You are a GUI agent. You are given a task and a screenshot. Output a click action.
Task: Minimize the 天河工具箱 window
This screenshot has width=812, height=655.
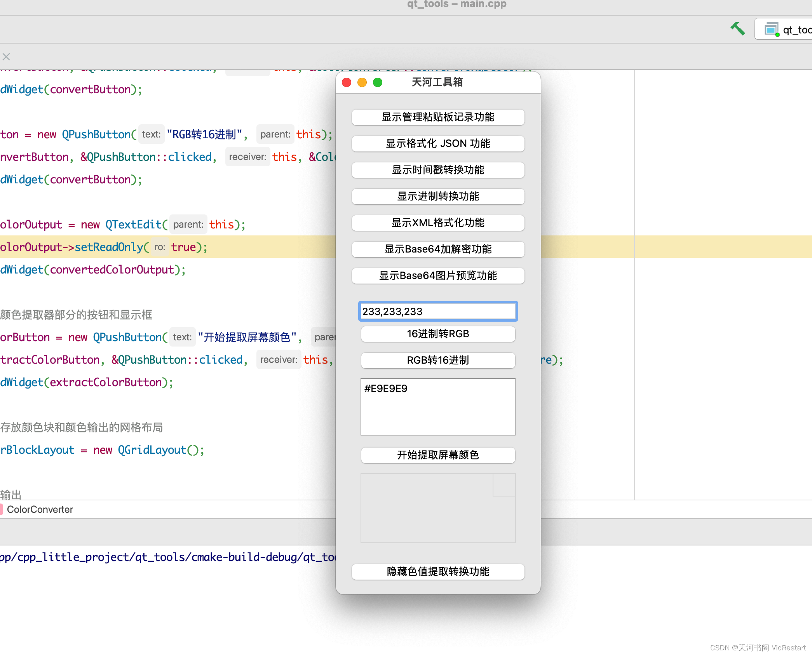click(362, 82)
